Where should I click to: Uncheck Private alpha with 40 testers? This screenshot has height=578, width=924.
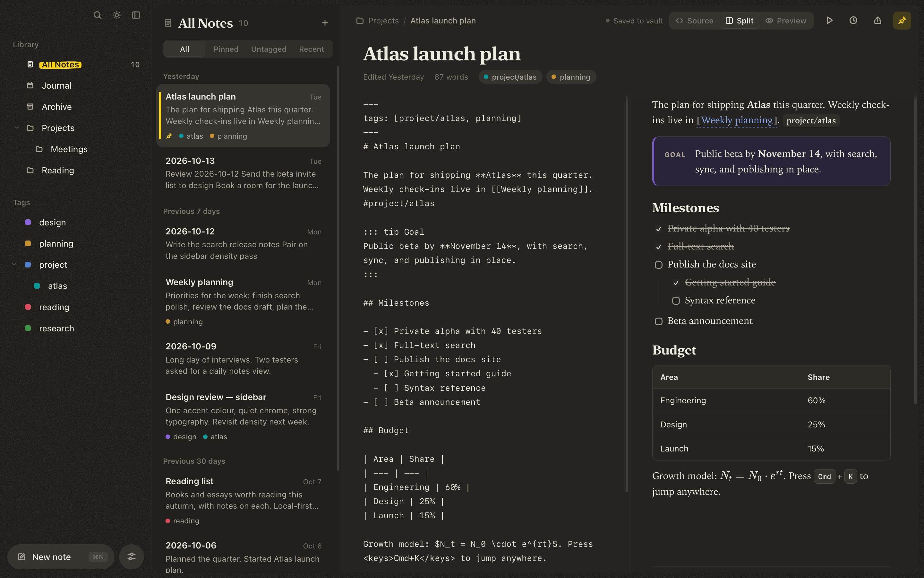click(x=659, y=229)
